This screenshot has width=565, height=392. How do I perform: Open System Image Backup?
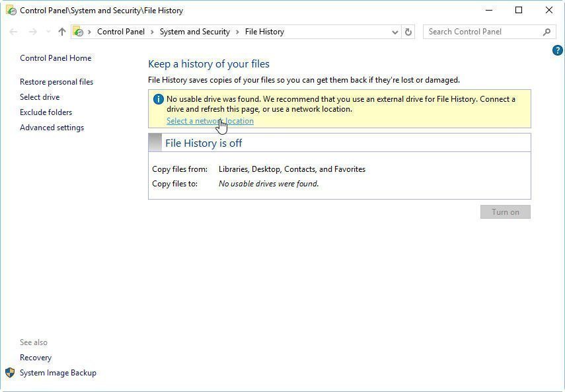click(58, 373)
